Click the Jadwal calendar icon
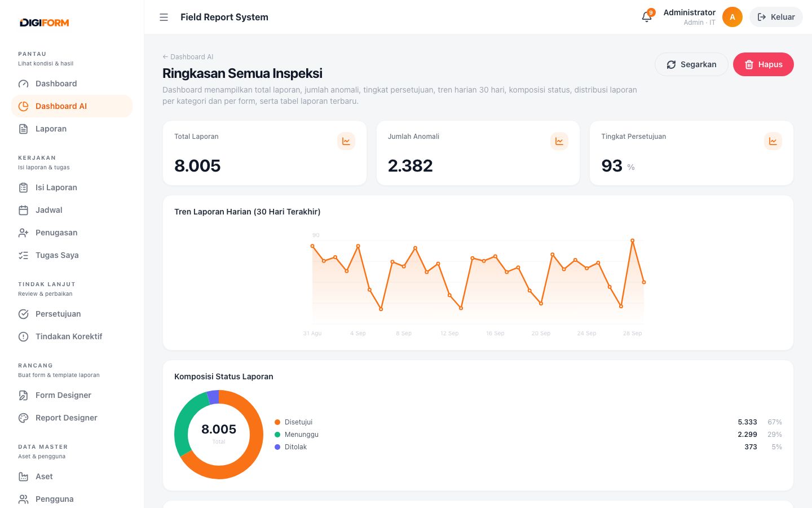Screen dimensions: 812x508 pyautogui.click(x=23, y=210)
